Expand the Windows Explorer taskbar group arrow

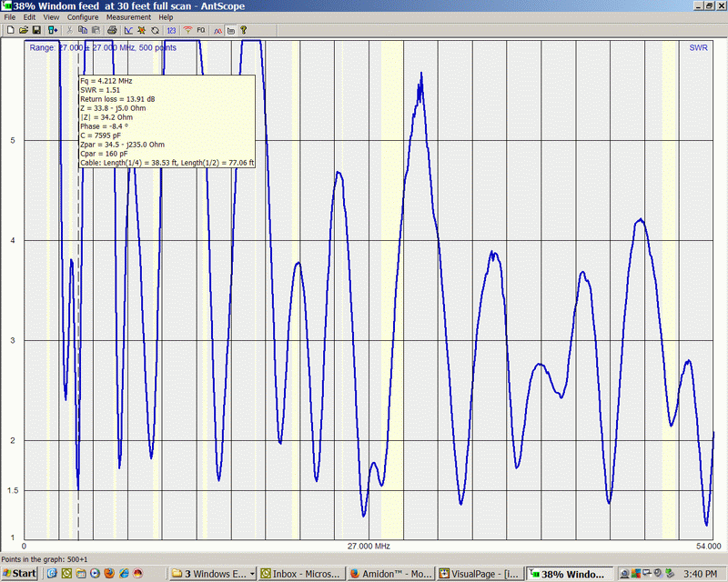tap(252, 574)
